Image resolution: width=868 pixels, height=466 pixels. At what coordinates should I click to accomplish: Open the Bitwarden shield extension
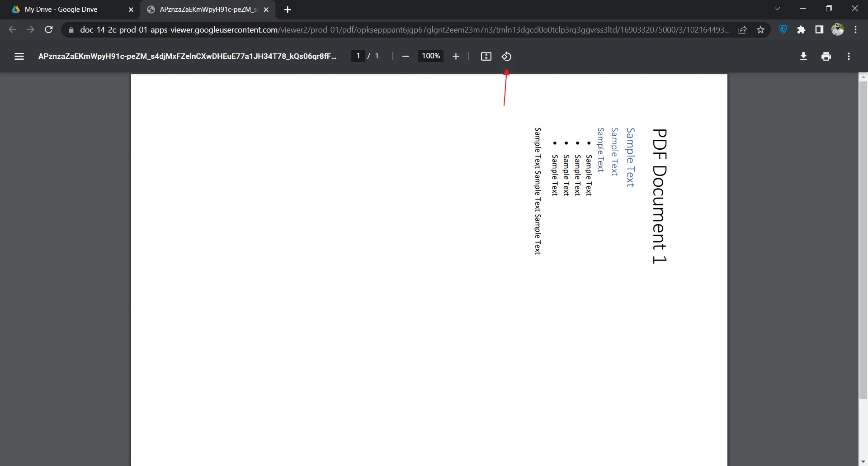[783, 30]
